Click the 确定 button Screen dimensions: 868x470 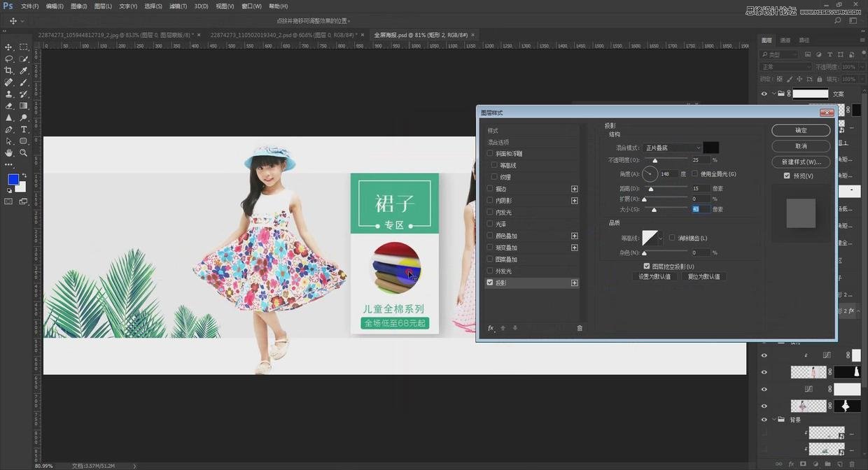pos(801,131)
